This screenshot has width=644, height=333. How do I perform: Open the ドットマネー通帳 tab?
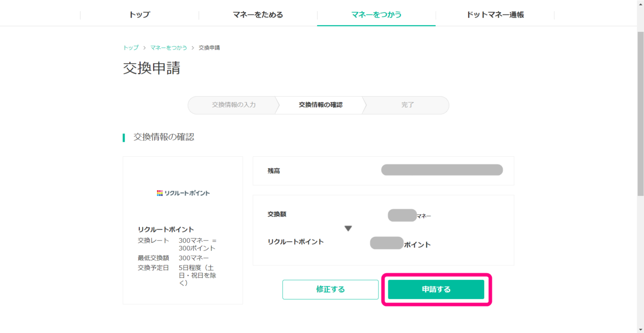tap(495, 15)
